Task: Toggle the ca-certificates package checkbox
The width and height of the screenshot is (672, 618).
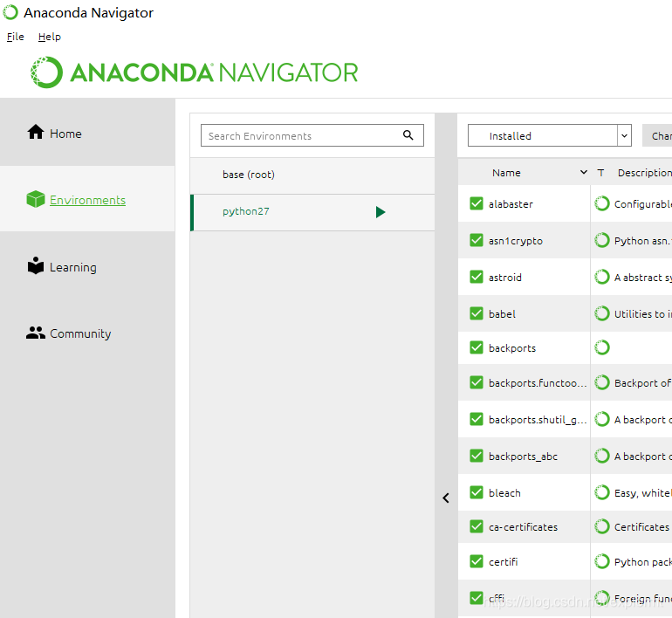Action: 477,526
